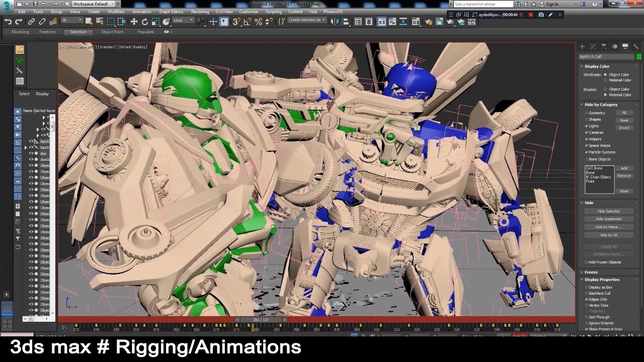Image resolution: width=644 pixels, height=362 pixels.
Task: Open the Create panel plus tab
Action: 582,46
